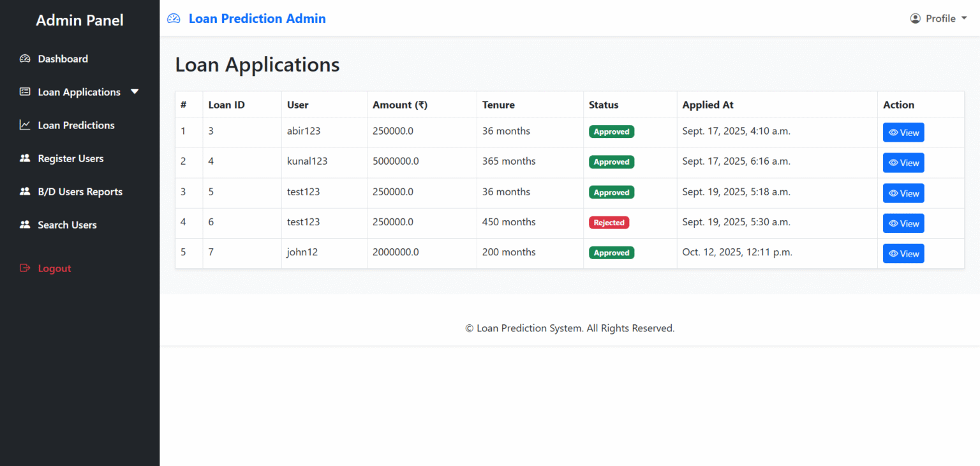This screenshot has height=466, width=980.
Task: Select the people icon beside B/D Users Reports
Action: pos(24,191)
